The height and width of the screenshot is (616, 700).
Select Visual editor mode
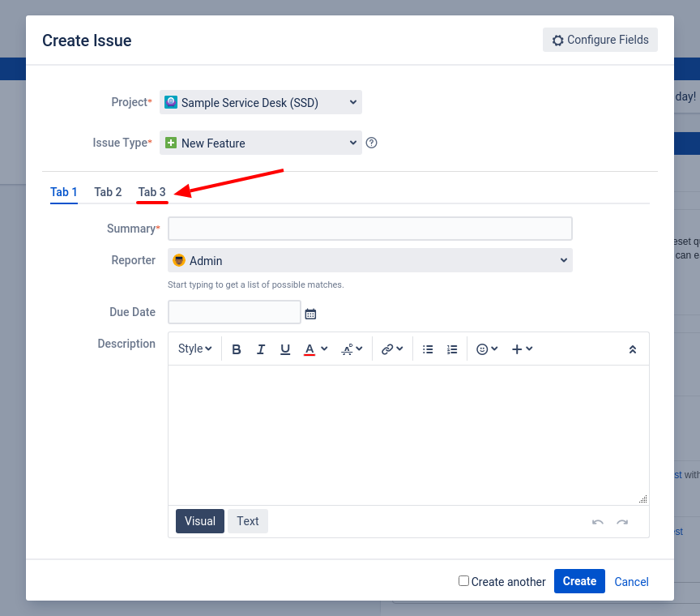[x=200, y=521]
